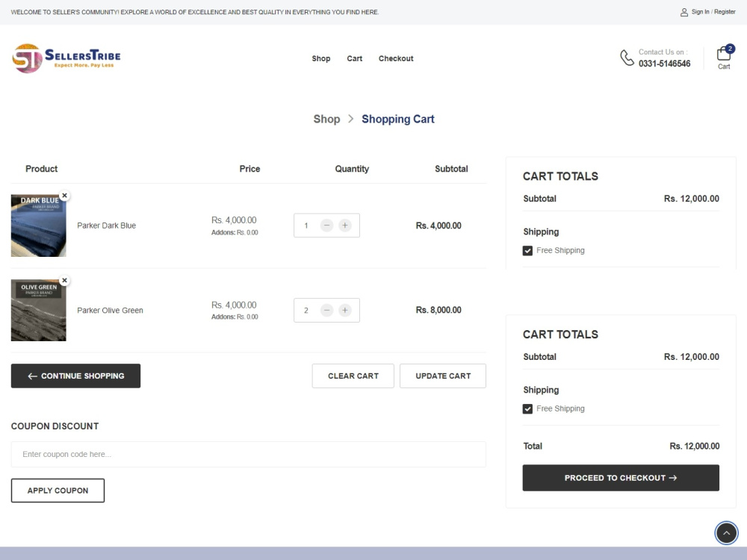The height and width of the screenshot is (560, 747).
Task: Click the Parker Dark Blue product name
Action: [107, 225]
